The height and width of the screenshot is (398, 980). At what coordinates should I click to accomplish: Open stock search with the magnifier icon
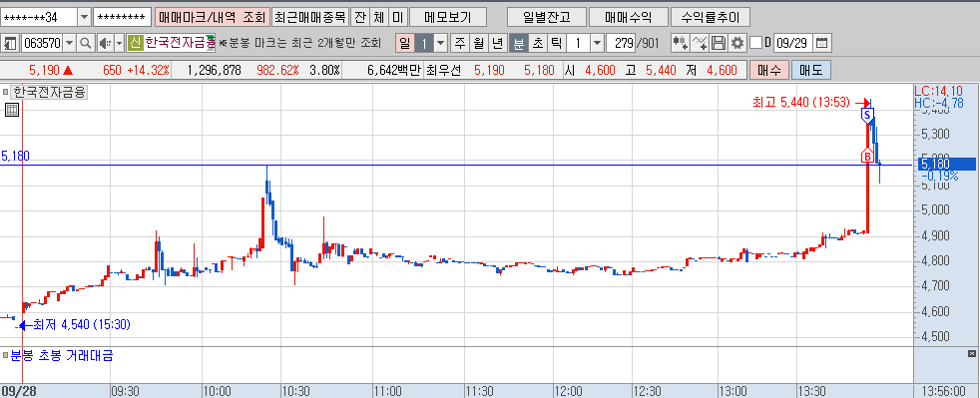pos(85,43)
